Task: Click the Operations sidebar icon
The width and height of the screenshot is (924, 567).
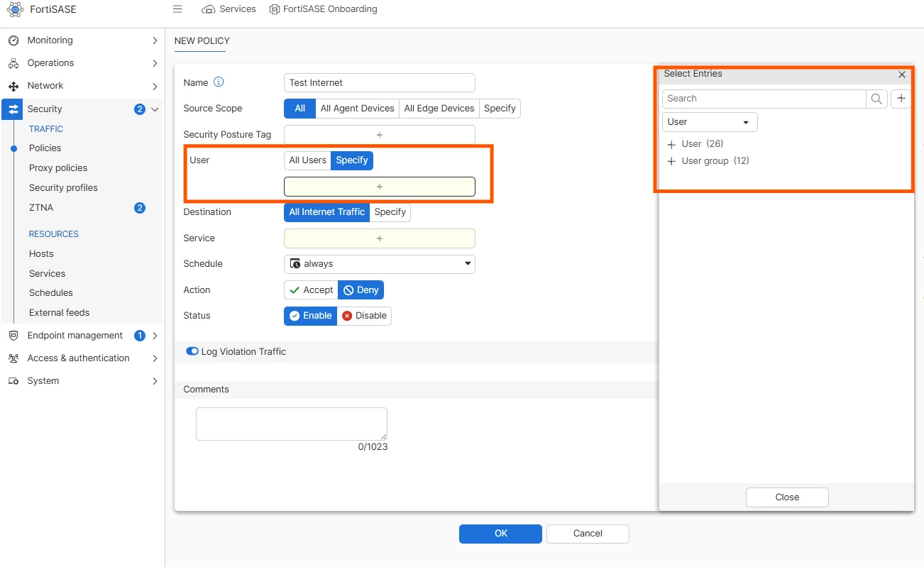Action: [13, 63]
